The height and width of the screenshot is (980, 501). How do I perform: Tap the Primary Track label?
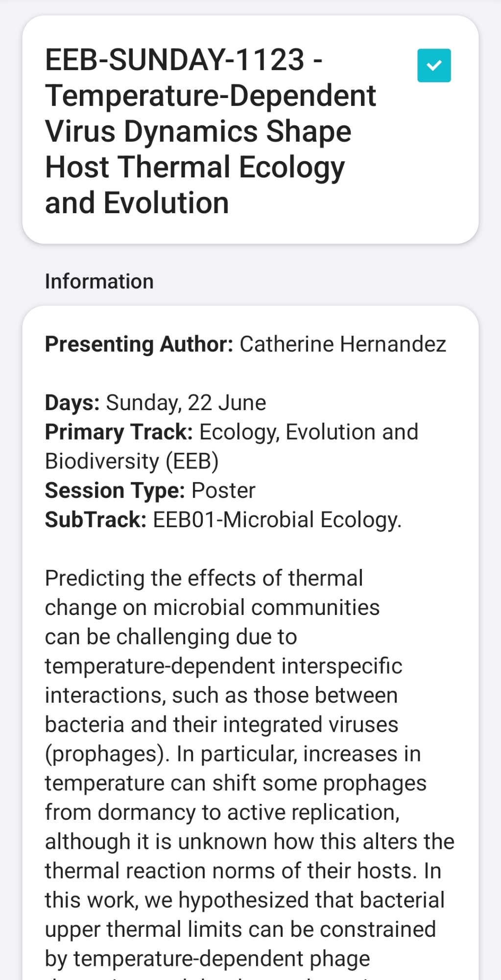point(119,432)
